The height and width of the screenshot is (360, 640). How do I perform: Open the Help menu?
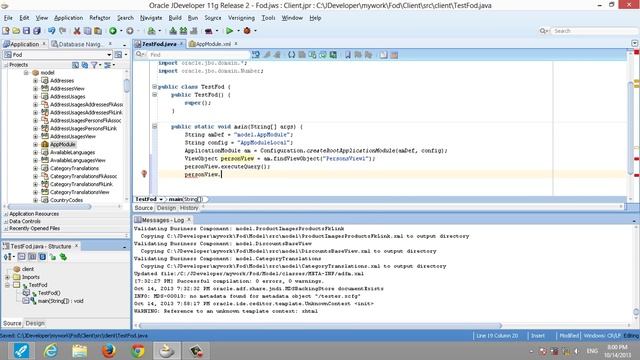pos(315,18)
